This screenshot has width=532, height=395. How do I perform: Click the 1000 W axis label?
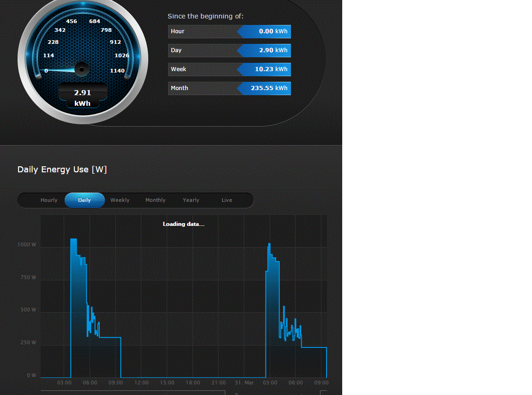(27, 244)
